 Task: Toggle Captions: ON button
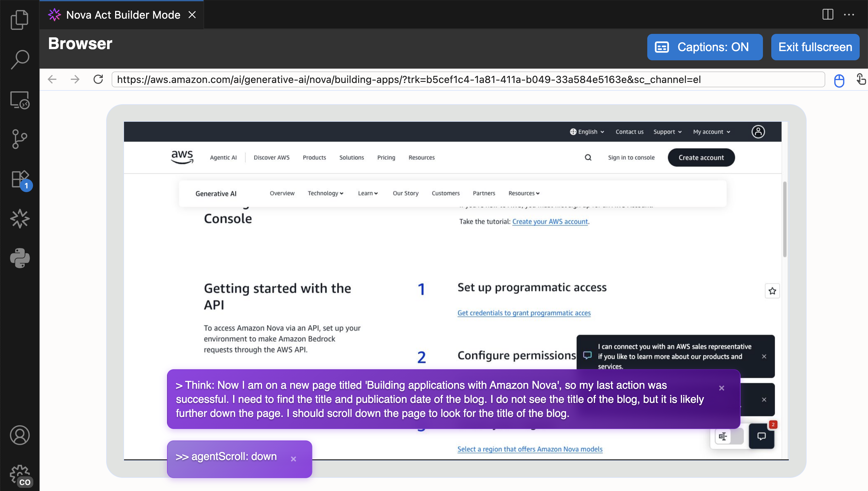click(704, 47)
